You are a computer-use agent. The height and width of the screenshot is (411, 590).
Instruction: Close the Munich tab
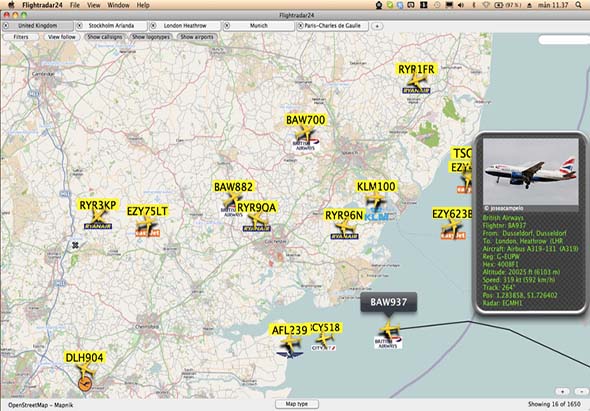[x=227, y=26]
